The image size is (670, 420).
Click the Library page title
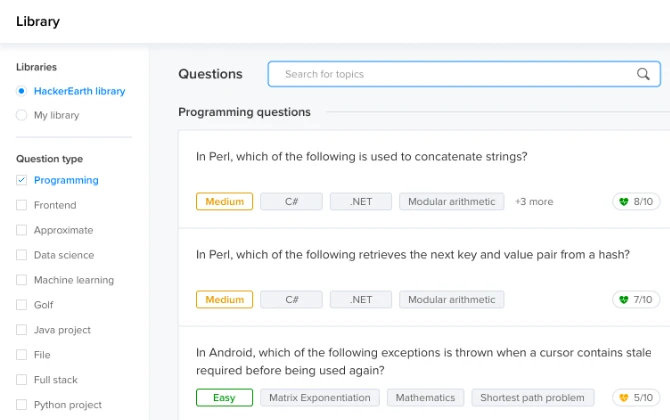(38, 21)
